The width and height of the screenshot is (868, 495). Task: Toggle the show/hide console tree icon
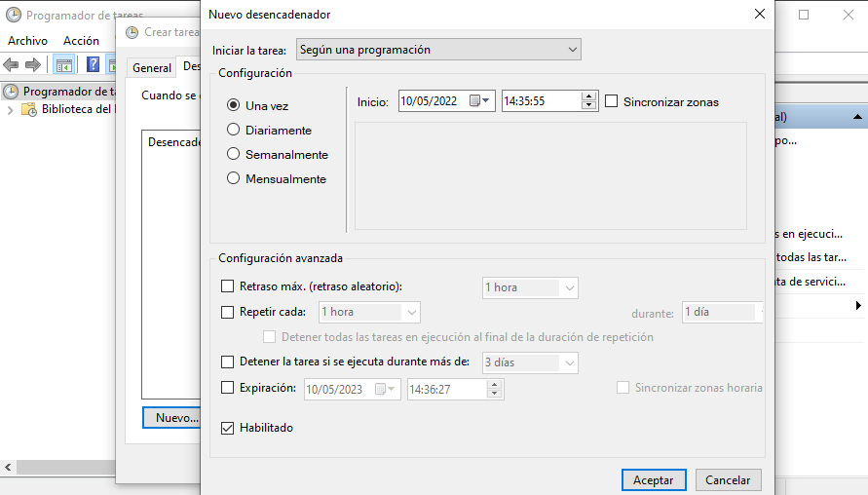[x=63, y=65]
